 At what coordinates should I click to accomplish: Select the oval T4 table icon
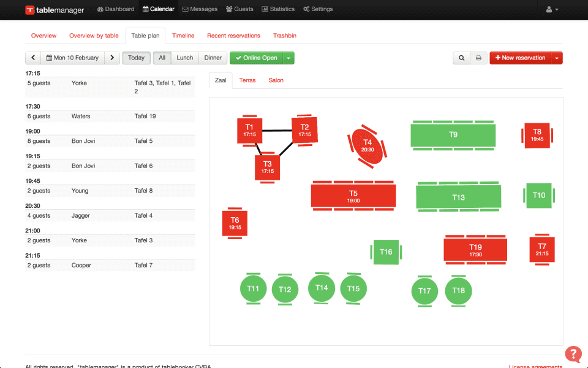(367, 147)
